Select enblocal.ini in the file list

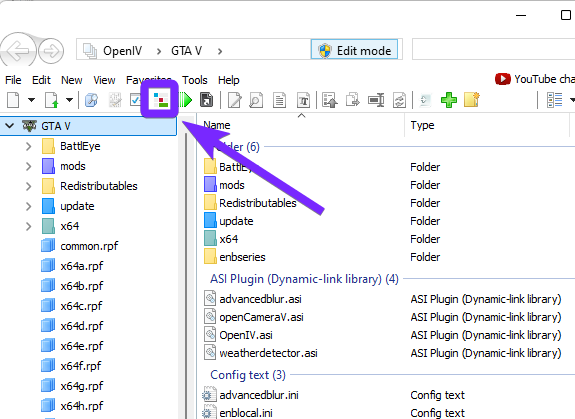point(246,413)
